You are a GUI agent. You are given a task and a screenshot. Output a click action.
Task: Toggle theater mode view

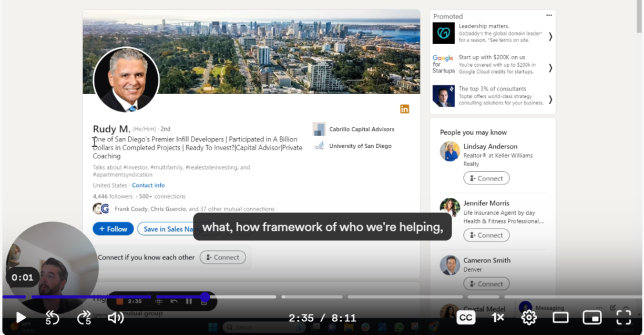coord(560,318)
